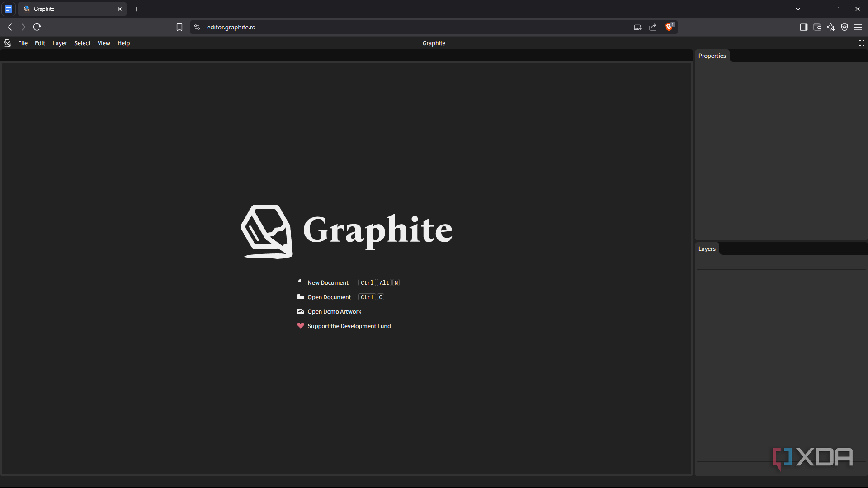This screenshot has width=868, height=488.
Task: Share this page icon
Action: (x=653, y=27)
